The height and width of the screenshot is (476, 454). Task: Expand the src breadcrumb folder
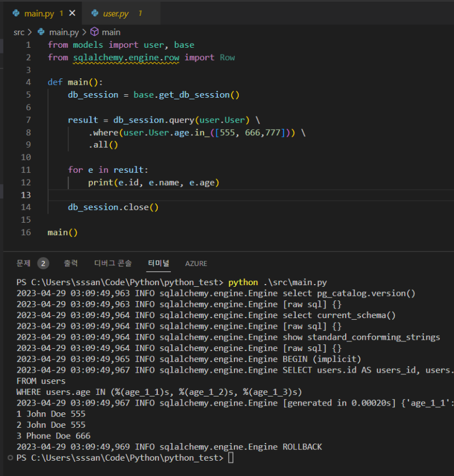[19, 32]
